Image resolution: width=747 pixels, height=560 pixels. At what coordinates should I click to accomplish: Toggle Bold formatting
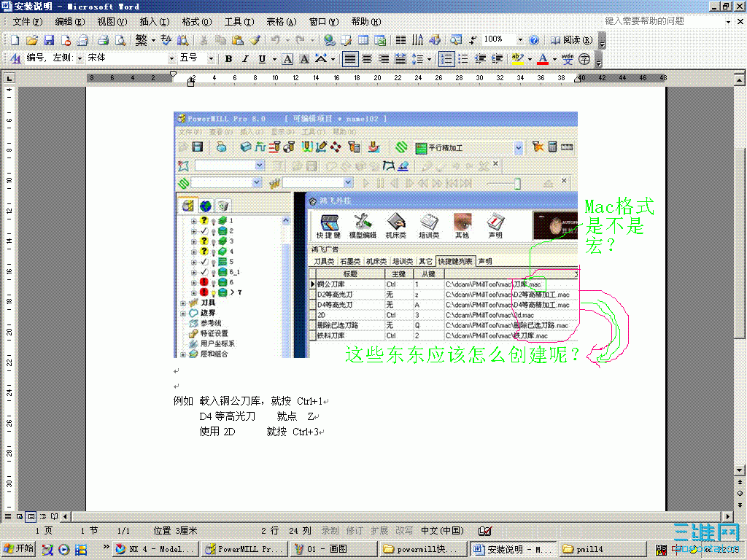(x=228, y=59)
